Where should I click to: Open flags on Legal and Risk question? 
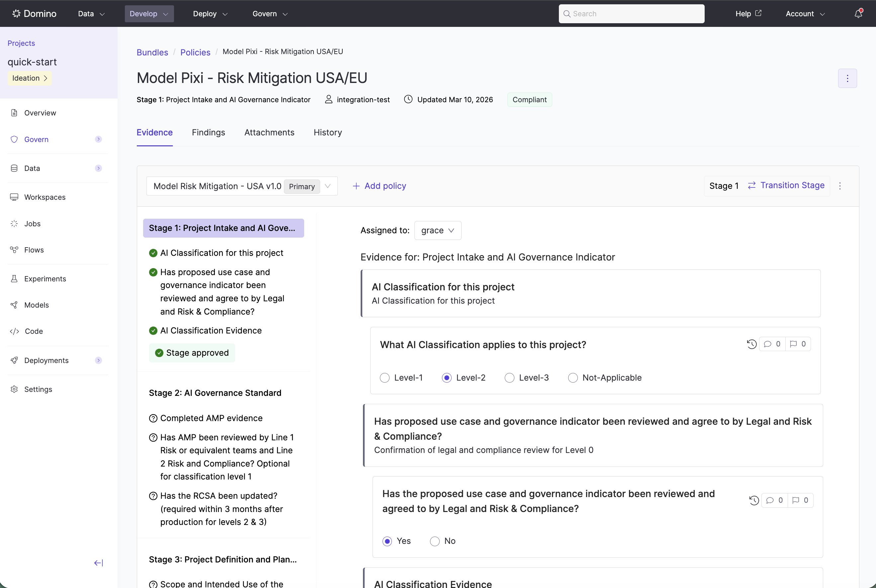(800, 500)
